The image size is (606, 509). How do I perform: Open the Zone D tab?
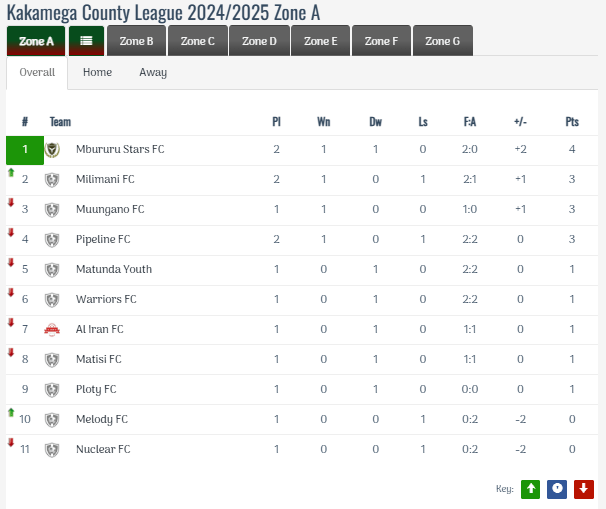click(259, 41)
